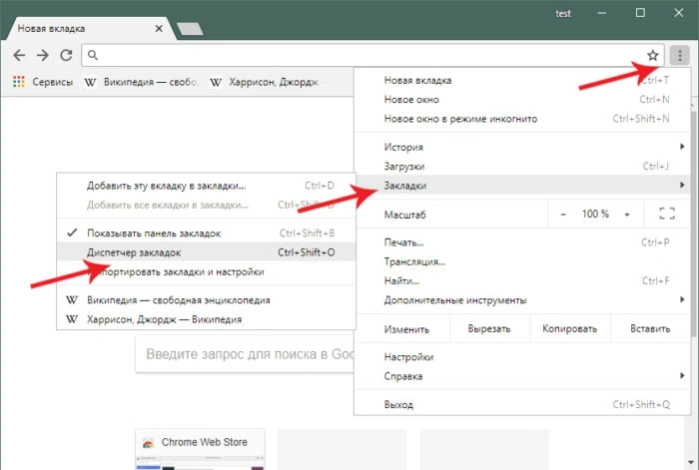Click the 100 % zoom value
Viewport: 699px width, 470px height.
coord(595,214)
